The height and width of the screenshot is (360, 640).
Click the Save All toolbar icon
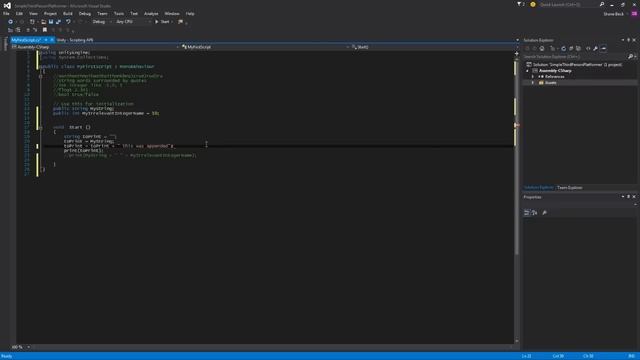tap(58, 22)
